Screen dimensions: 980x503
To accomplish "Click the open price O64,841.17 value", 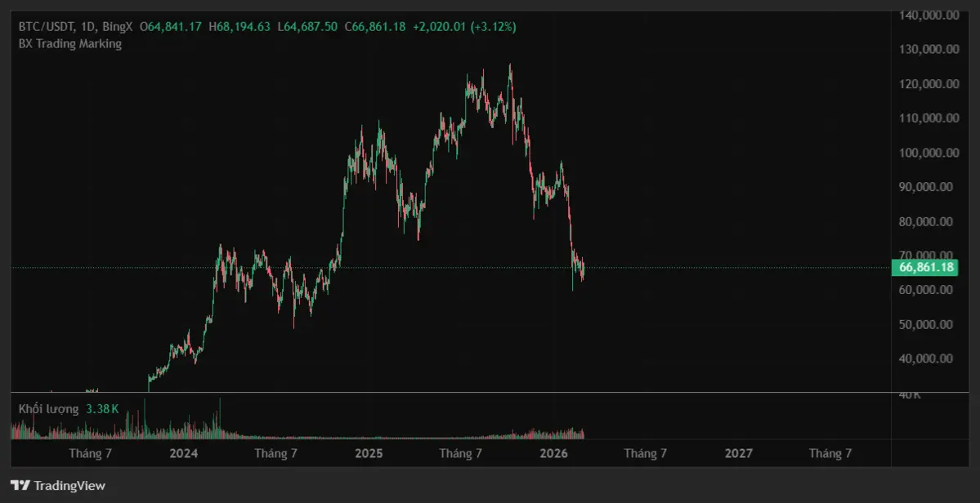I will [171, 27].
